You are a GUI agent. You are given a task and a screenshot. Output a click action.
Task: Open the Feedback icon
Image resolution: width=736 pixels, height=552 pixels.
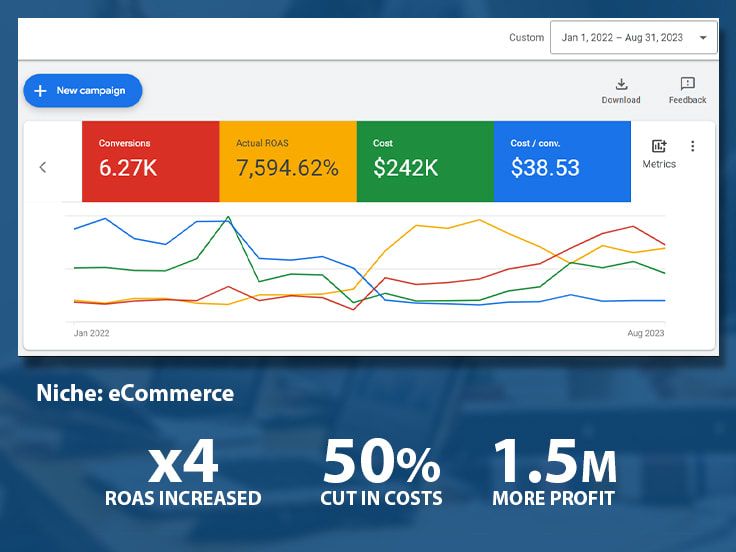(x=687, y=84)
